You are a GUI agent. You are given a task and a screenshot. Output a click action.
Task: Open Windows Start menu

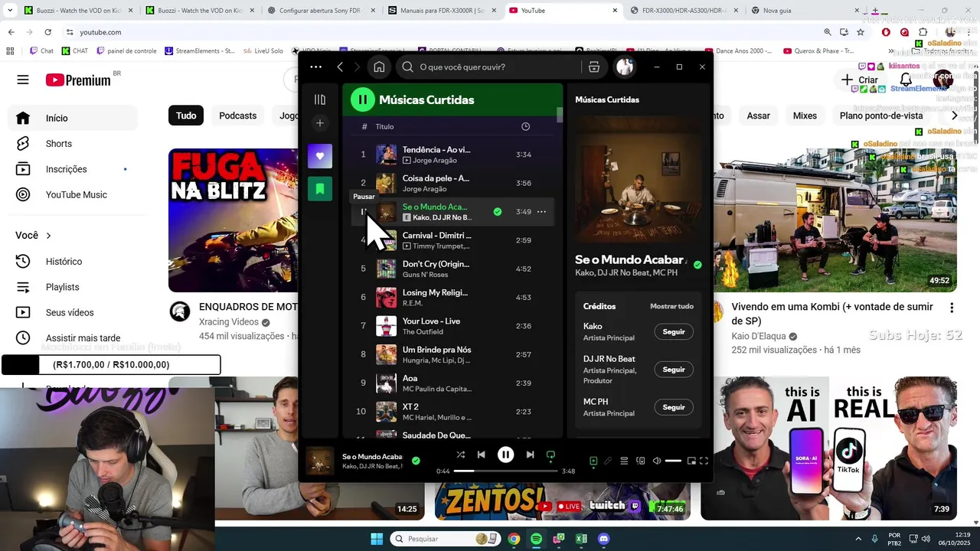click(x=377, y=539)
